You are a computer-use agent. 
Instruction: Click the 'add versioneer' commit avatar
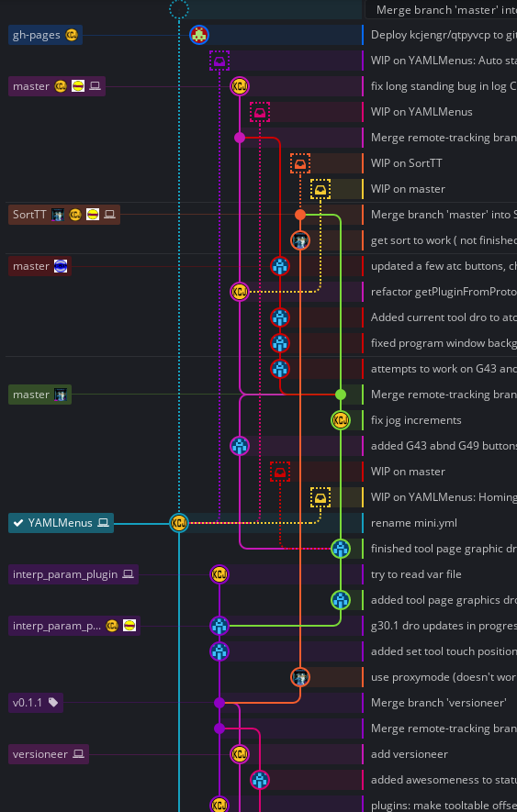click(x=240, y=754)
